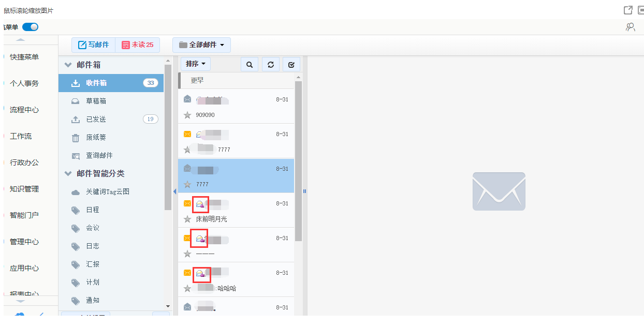This screenshot has height=326, width=644.
Task: Star the 床前明月光 email
Action: pyautogui.click(x=187, y=219)
